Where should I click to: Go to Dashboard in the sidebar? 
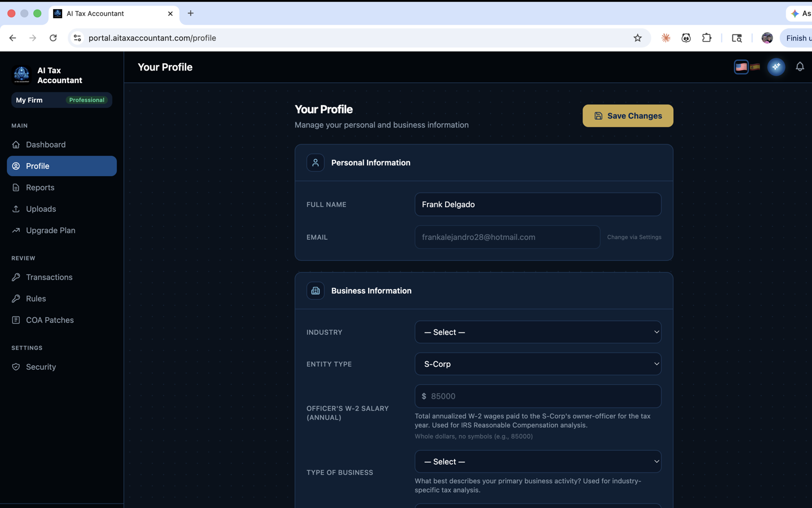pyautogui.click(x=61, y=144)
